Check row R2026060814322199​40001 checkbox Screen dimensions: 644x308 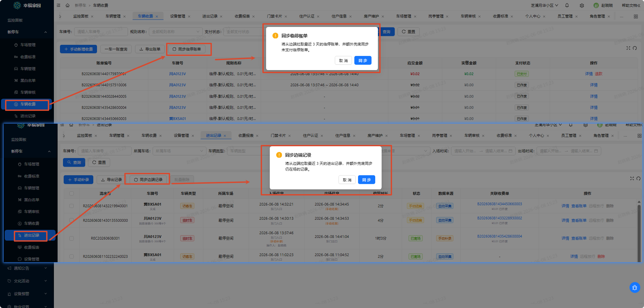[x=71, y=206]
